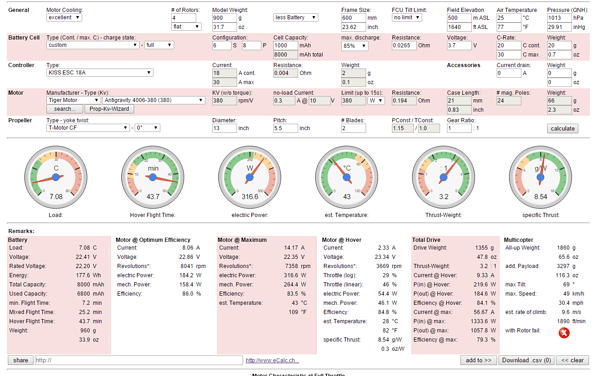600x376 pixels.
Task: Click the battery cell Weight g field
Action: pos(559,45)
